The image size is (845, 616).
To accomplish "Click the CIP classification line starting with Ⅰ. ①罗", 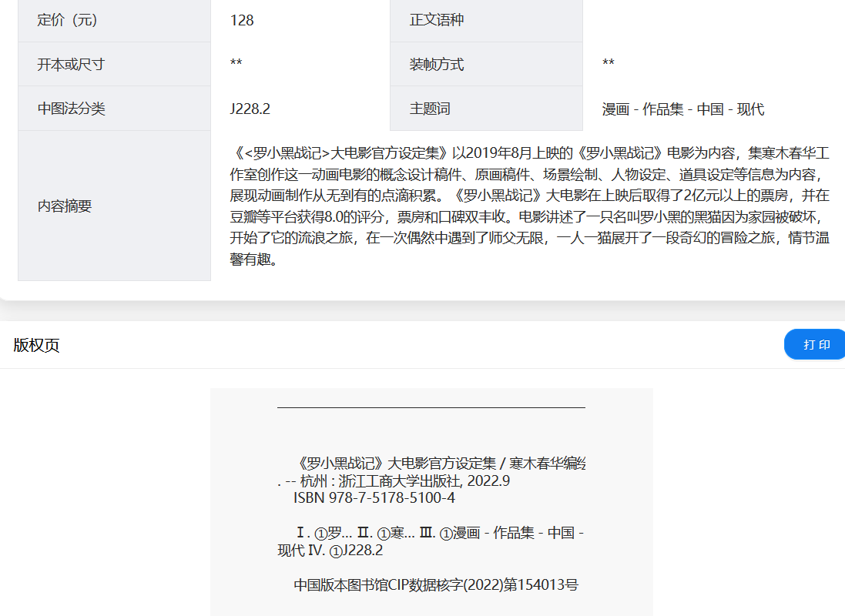I will click(431, 534).
